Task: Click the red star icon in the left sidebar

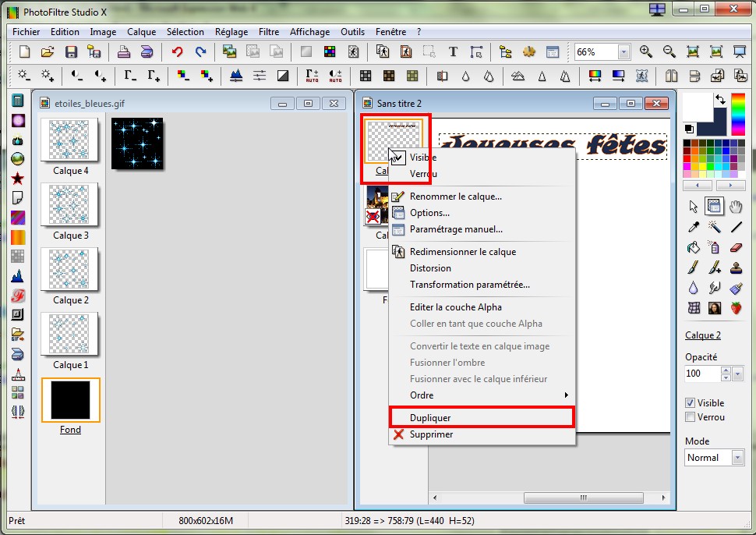Action: click(x=17, y=179)
